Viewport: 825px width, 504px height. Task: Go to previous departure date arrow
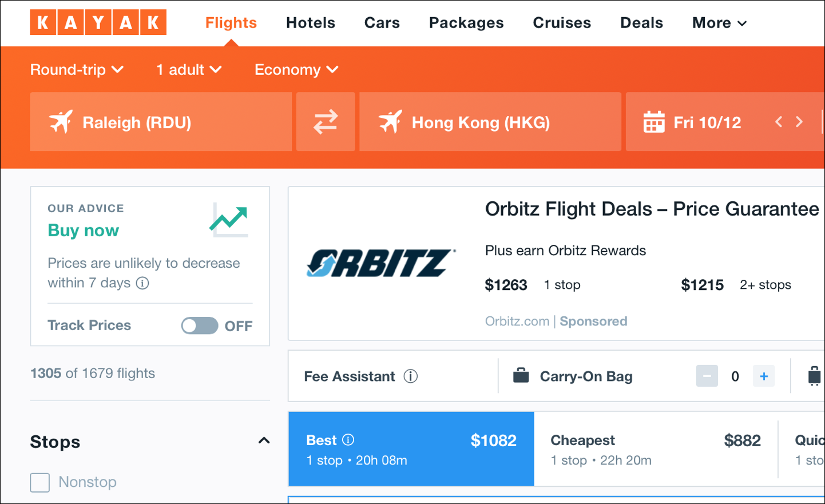[779, 122]
